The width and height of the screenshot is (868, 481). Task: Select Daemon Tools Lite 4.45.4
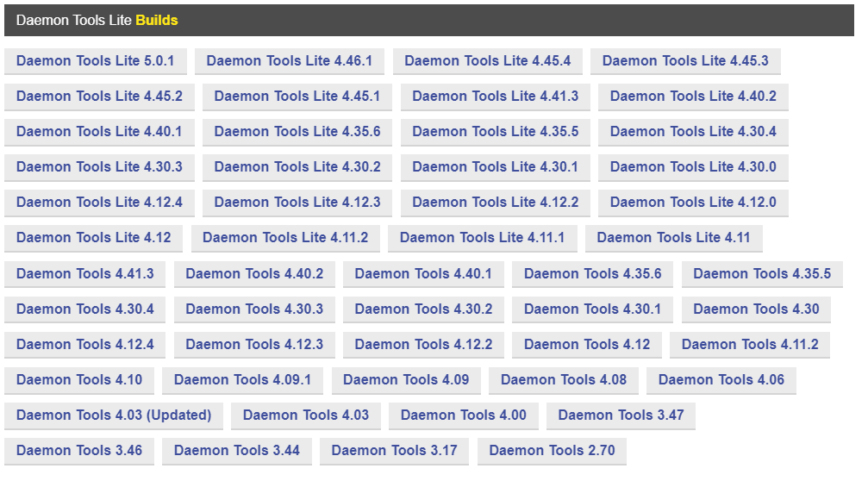[x=487, y=61]
